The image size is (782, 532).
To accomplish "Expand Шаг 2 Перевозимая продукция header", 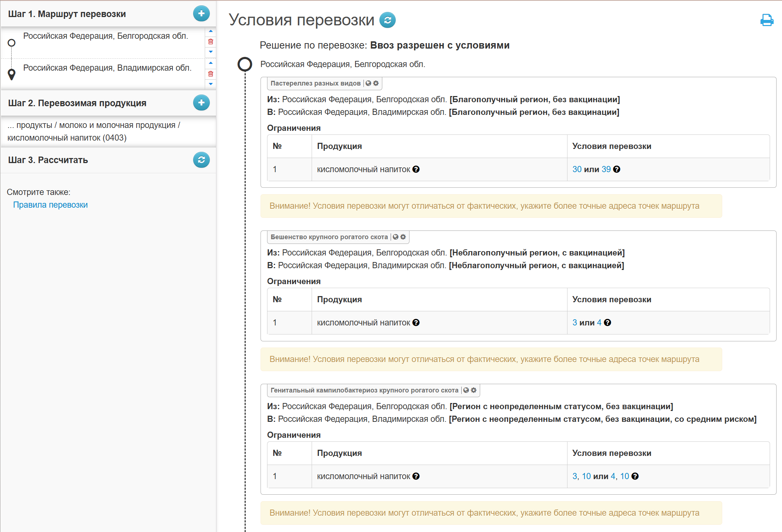I will tap(77, 103).
